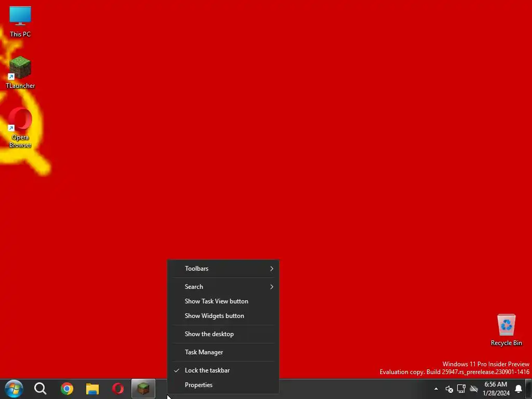This screenshot has width=532, height=399.
Task: Open Task Manager from context menu
Action: click(223, 352)
